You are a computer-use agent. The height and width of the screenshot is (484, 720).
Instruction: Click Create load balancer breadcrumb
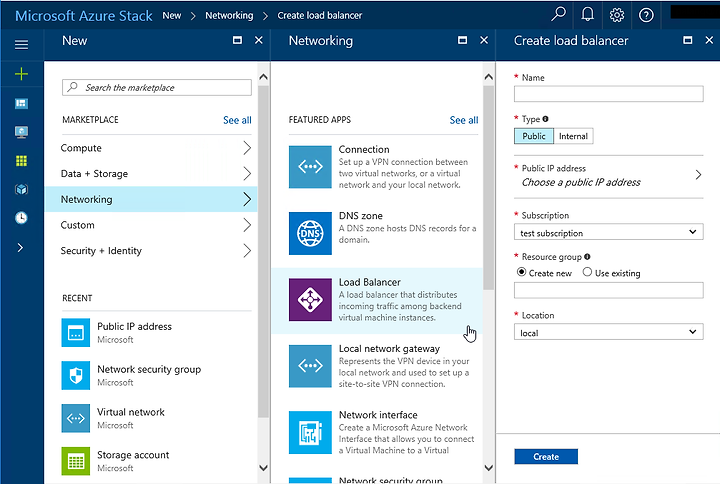(320, 16)
